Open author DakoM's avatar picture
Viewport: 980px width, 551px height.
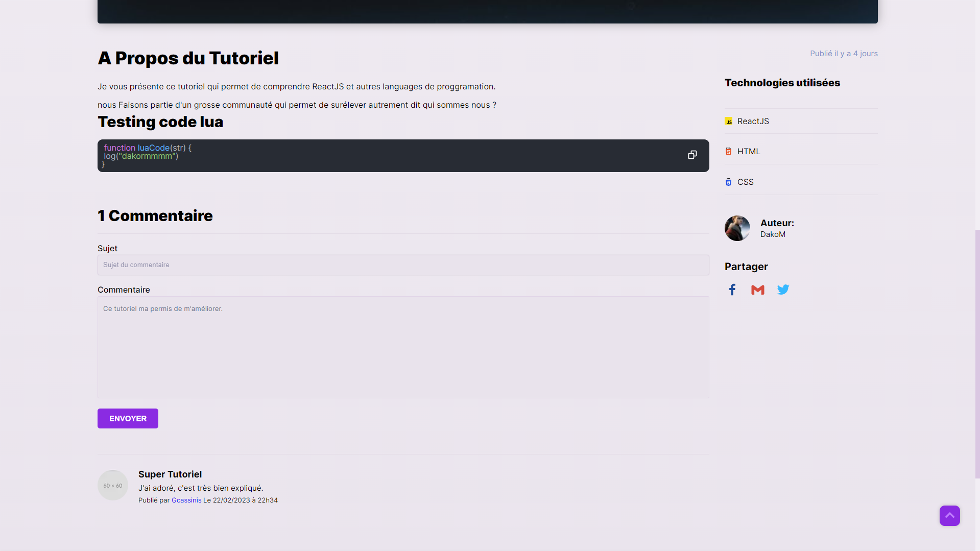pos(737,228)
